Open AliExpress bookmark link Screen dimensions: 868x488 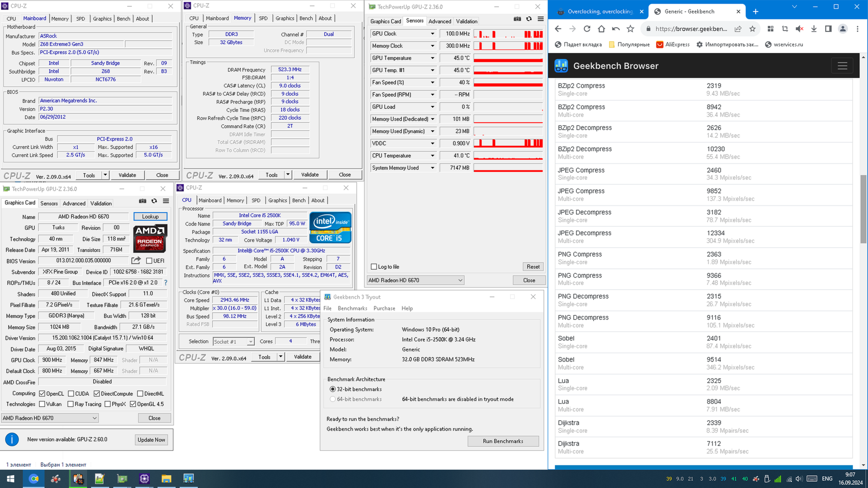pos(673,44)
